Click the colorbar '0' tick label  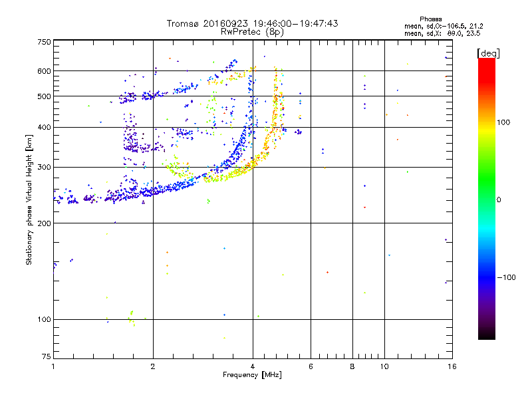click(499, 199)
